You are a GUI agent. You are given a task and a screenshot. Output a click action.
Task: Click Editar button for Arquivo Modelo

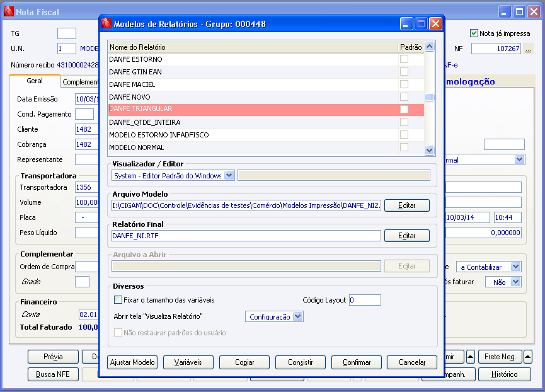point(406,205)
